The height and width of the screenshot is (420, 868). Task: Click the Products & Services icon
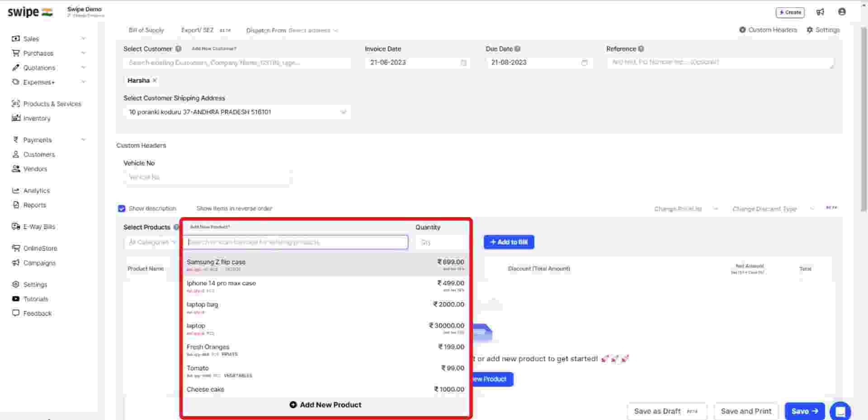click(16, 104)
